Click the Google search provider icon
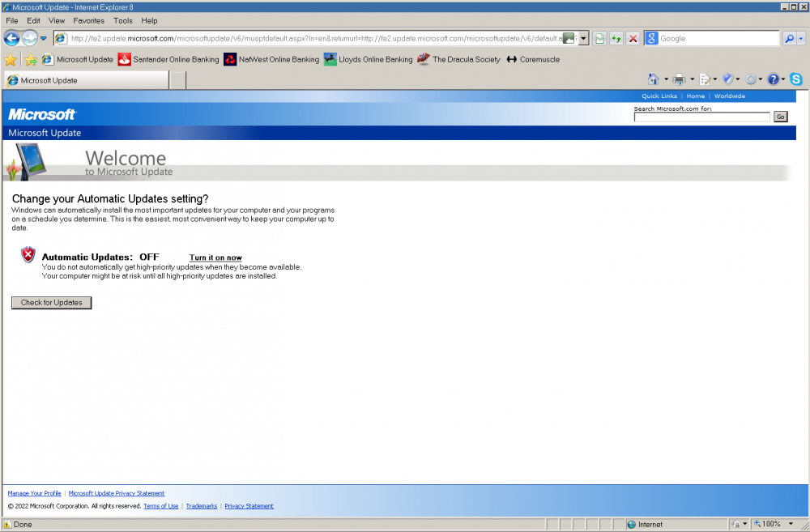 click(x=651, y=38)
